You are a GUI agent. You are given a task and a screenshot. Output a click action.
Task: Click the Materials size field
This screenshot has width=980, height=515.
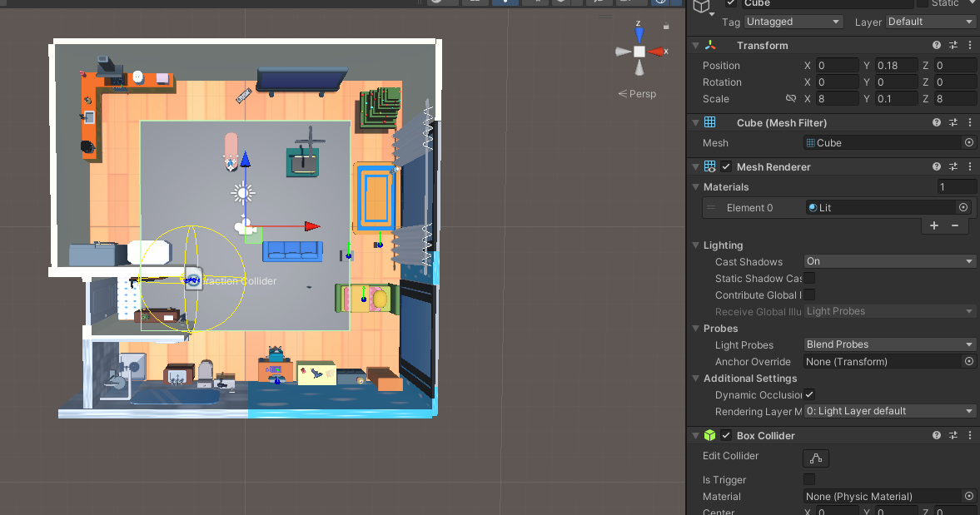click(x=956, y=186)
